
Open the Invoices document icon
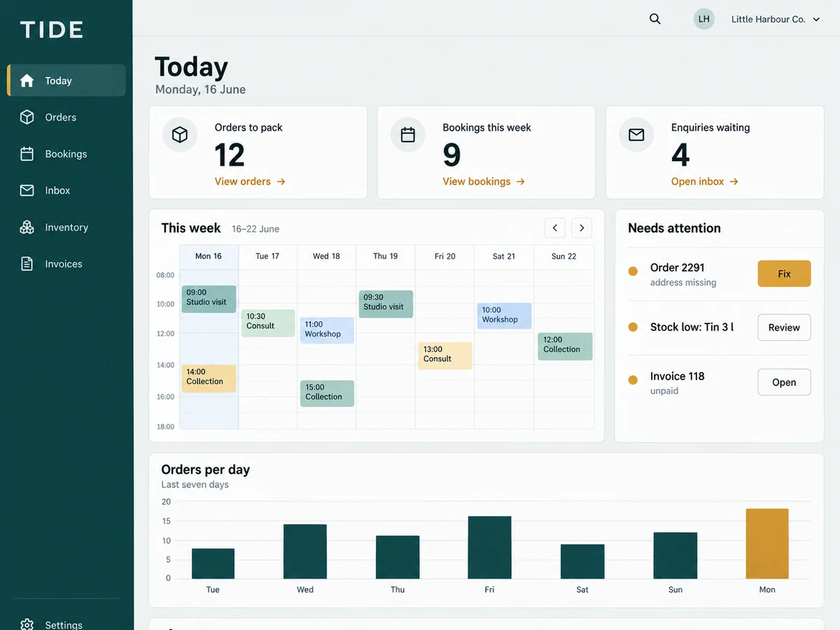[27, 264]
